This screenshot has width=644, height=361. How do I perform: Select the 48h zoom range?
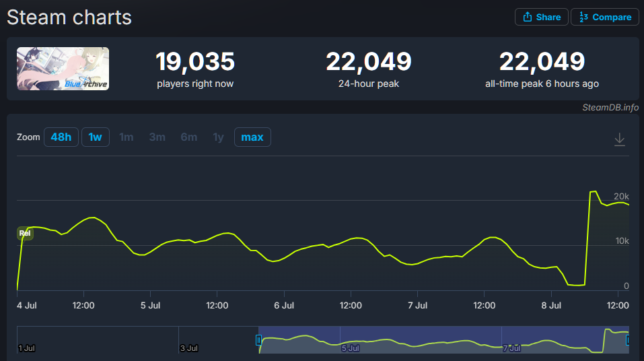click(x=61, y=137)
